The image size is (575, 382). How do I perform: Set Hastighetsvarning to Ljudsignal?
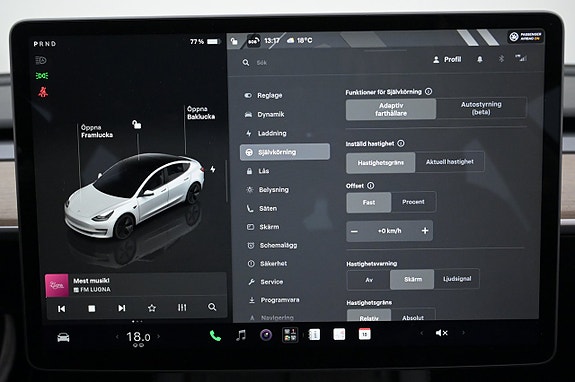[x=457, y=279]
